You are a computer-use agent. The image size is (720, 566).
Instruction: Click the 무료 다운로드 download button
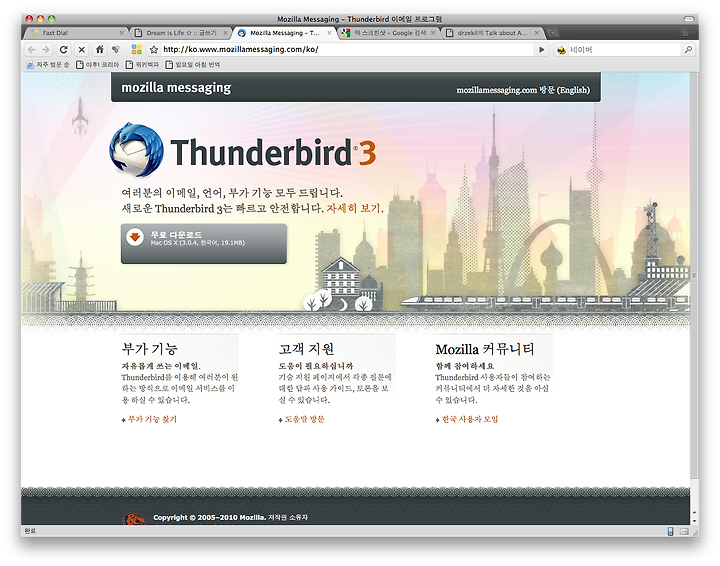pos(204,243)
